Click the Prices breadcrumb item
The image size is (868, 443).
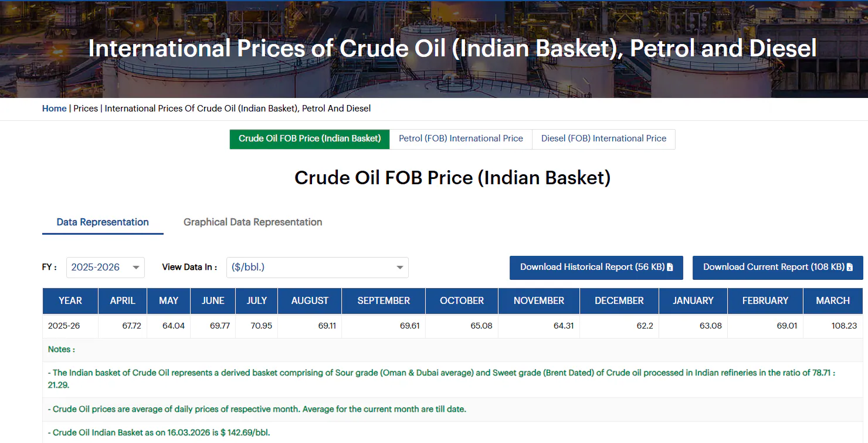coord(86,109)
